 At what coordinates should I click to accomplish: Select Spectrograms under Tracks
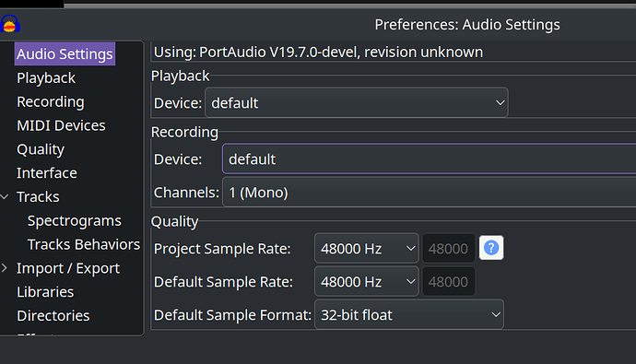[75, 221]
